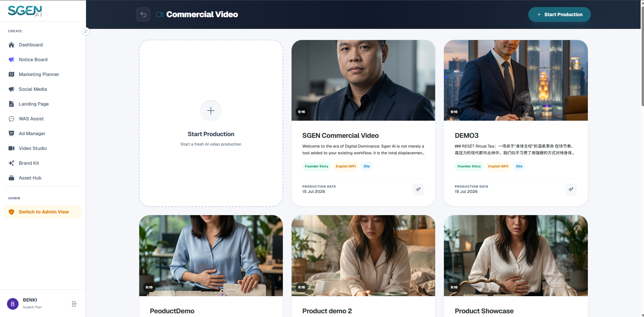Open the Product Showcase title
This screenshot has height=317, width=644.
tap(484, 311)
